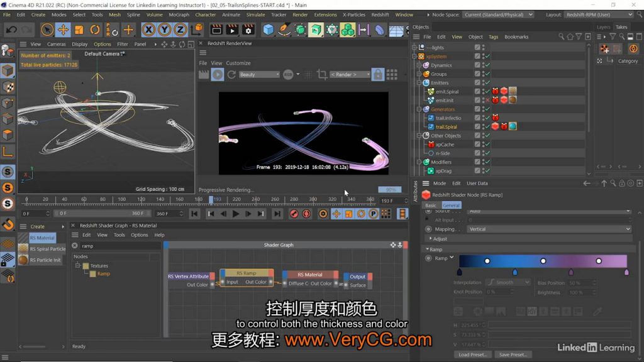Screen dimensions: 644x362
Task: Toggle Y axis lock
Action: click(x=164, y=30)
